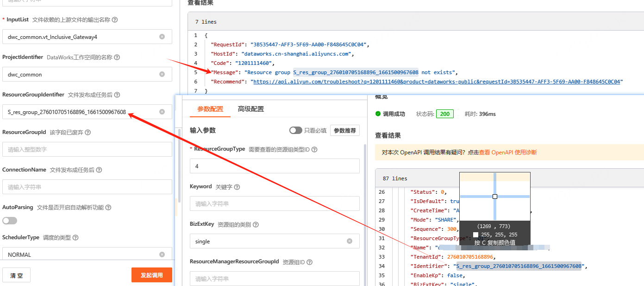This screenshot has height=286, width=644.
Task: Click the 参数推荐 button
Action: pos(345,130)
